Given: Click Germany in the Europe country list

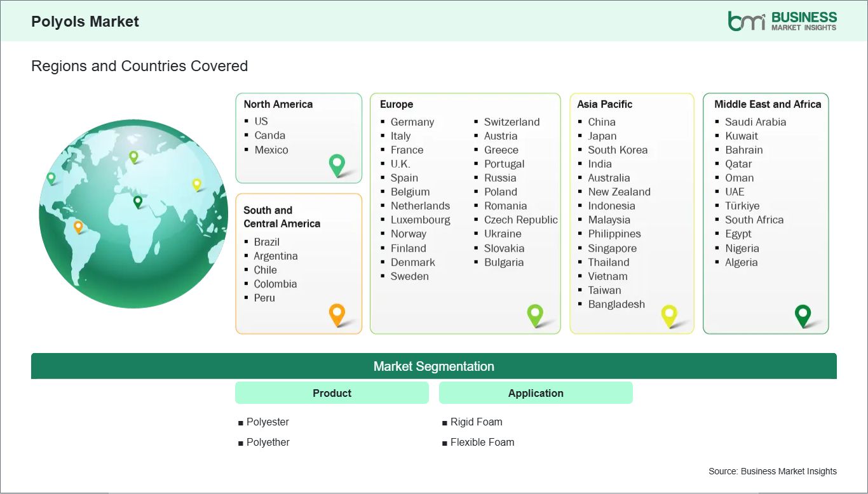Looking at the screenshot, I should [412, 122].
